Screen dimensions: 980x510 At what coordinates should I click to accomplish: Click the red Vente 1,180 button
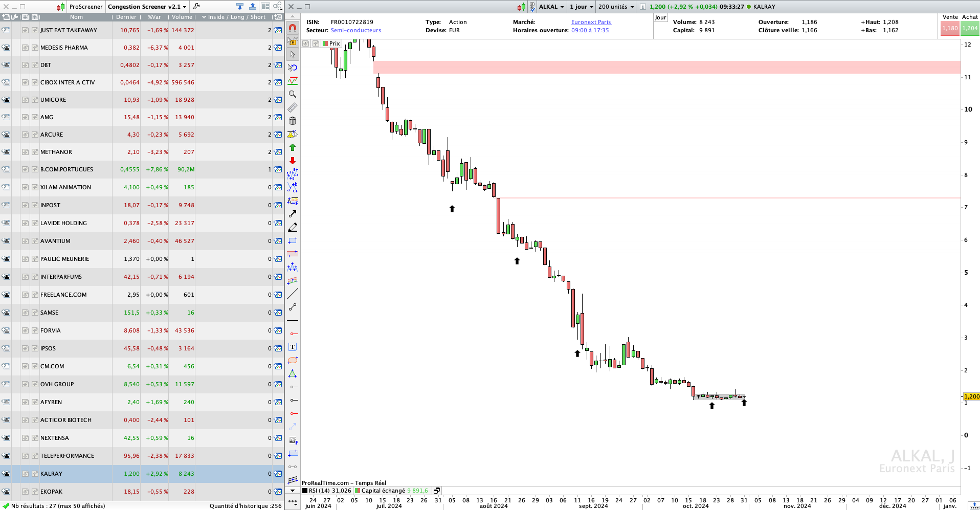coord(950,28)
